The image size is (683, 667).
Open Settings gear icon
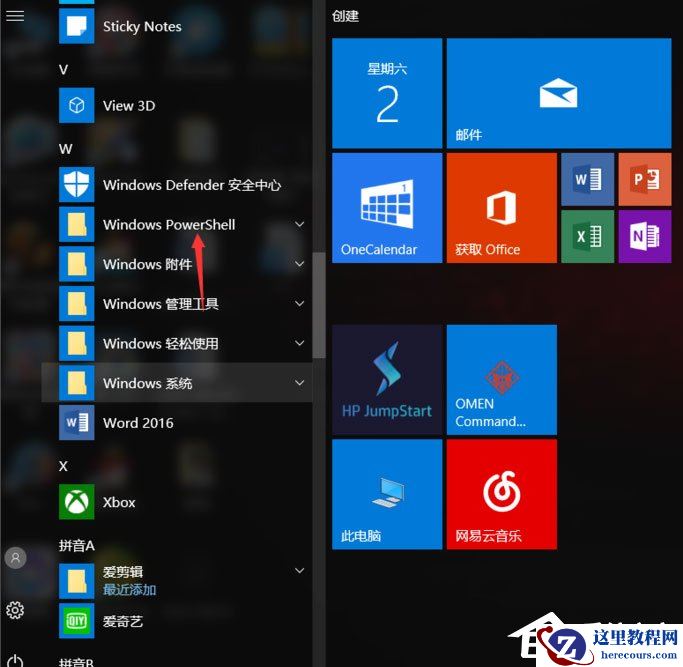click(15, 610)
